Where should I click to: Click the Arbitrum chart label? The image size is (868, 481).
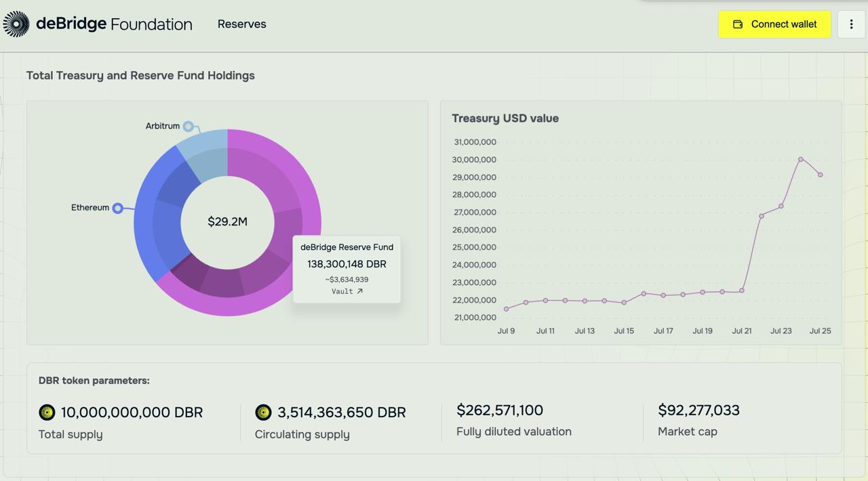(163, 126)
